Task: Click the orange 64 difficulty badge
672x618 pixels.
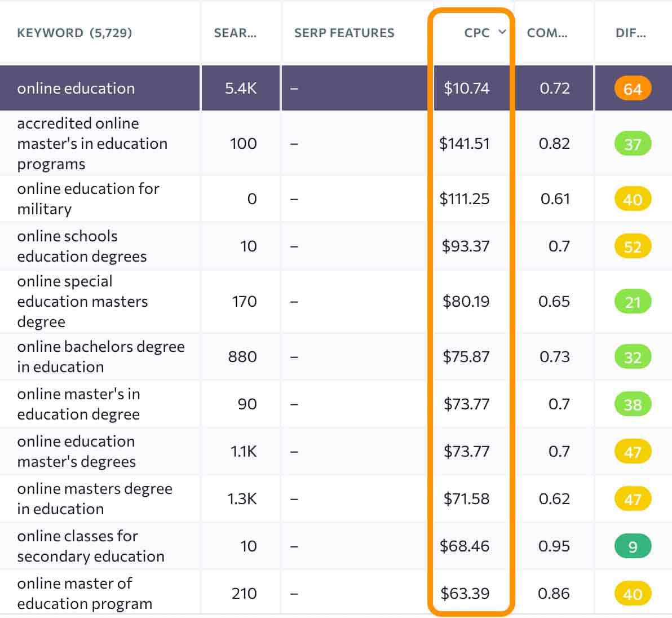Action: 633,88
